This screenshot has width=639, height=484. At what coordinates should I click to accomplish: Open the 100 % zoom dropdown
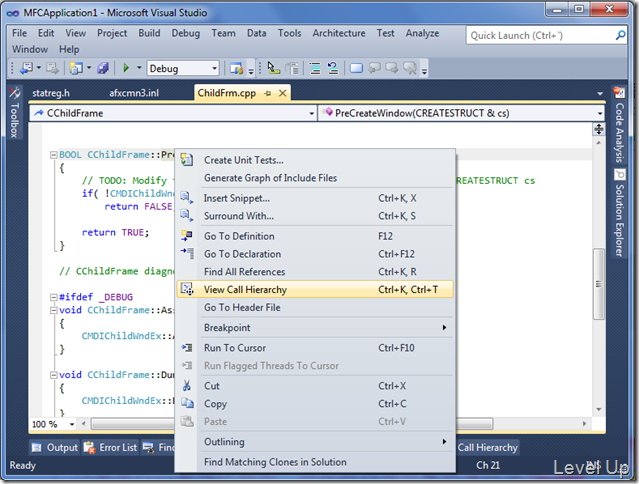click(x=72, y=424)
